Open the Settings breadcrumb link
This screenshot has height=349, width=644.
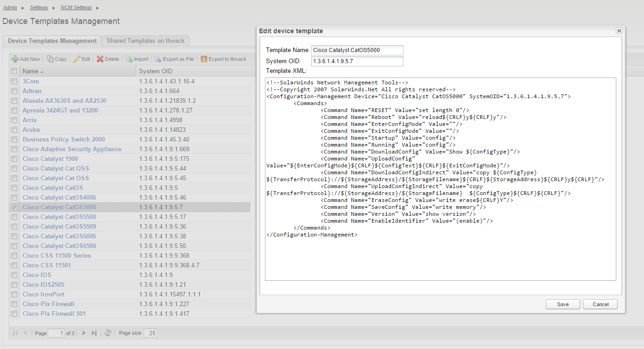click(39, 8)
